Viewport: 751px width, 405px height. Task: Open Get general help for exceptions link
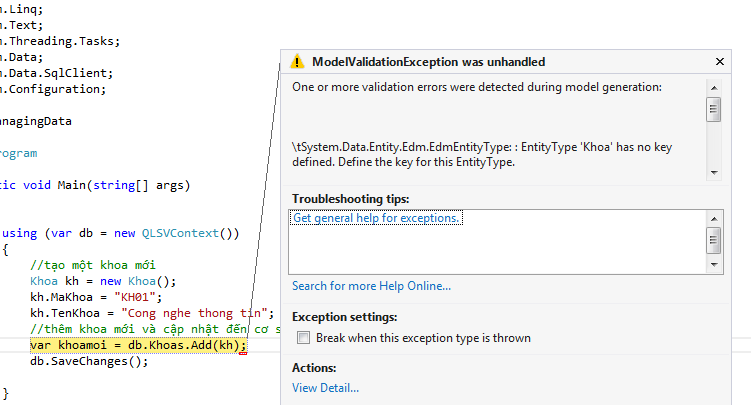pos(376,218)
